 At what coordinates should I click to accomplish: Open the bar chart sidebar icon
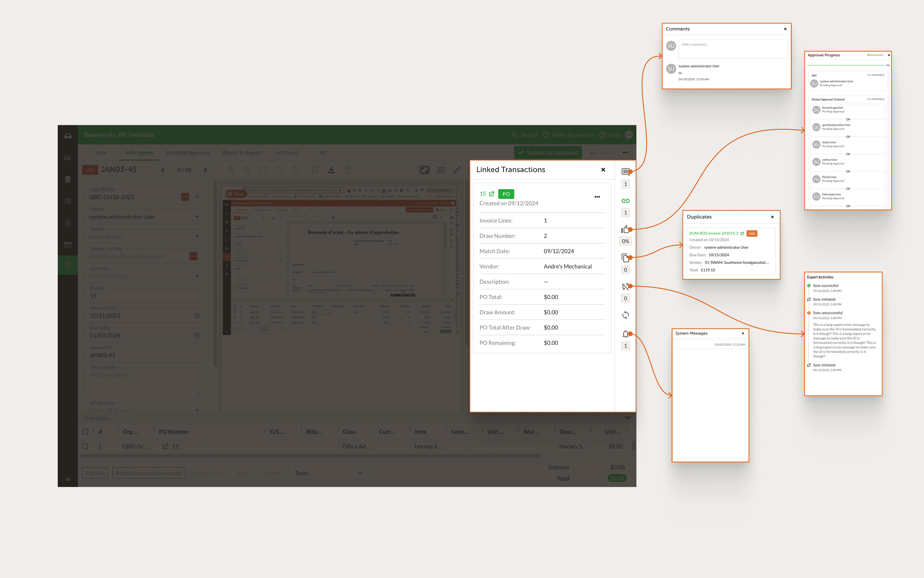point(68,158)
